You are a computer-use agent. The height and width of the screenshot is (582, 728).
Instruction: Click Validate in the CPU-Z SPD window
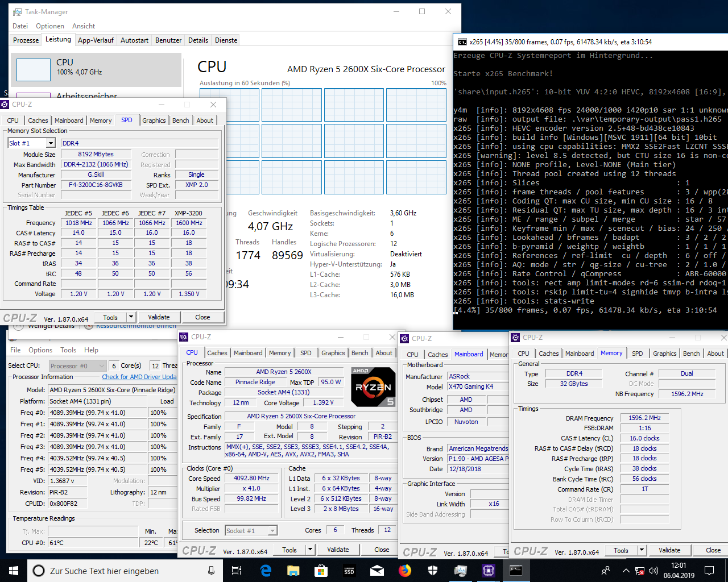[x=159, y=317]
